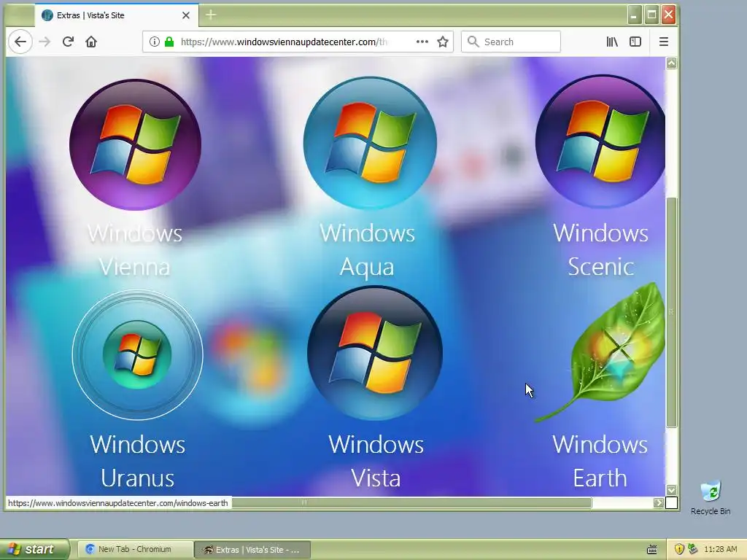This screenshot has height=560, width=747.
Task: Follow the Windows Vienna text link
Action: [x=135, y=250]
